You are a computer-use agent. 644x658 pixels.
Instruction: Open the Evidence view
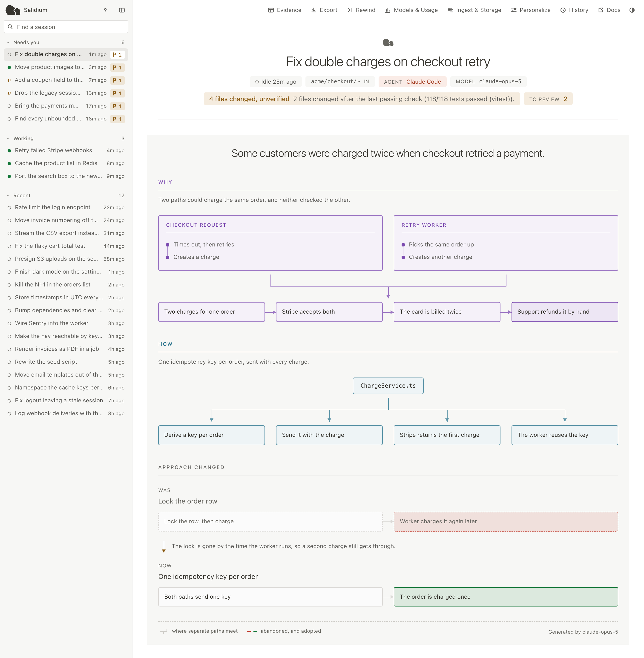tap(285, 10)
